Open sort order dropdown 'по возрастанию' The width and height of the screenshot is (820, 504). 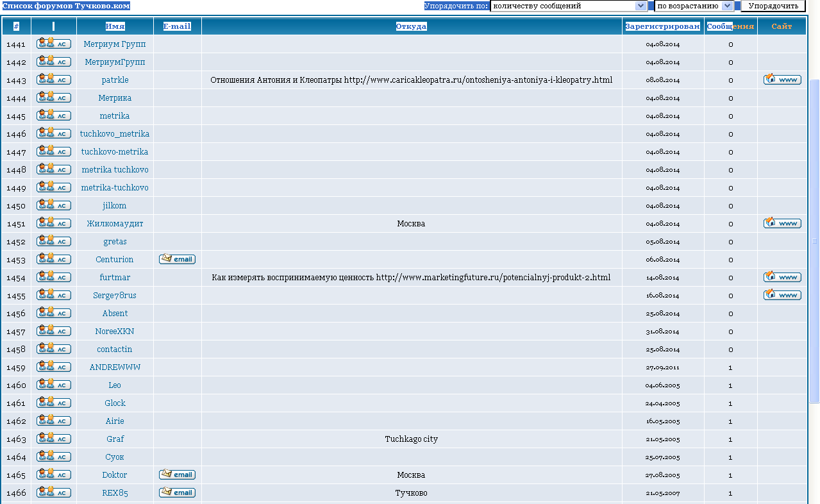[x=694, y=6]
